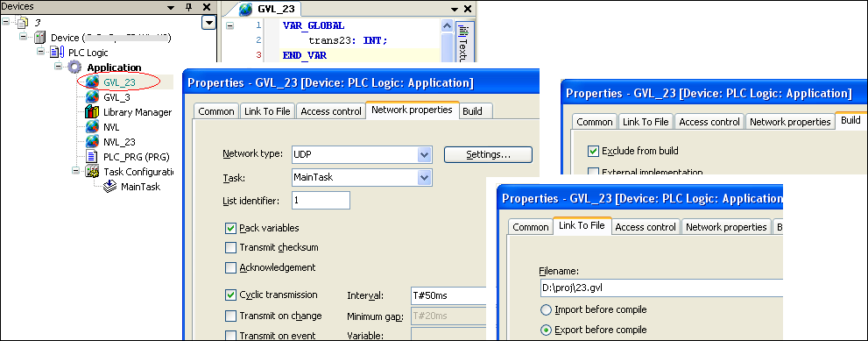Collapse the Application tree node
The image size is (868, 341).
59,67
